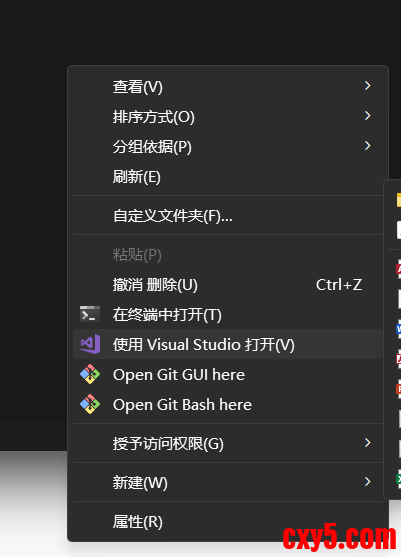Click the terminal icon
Screen dimensions: 401x557
coord(90,314)
